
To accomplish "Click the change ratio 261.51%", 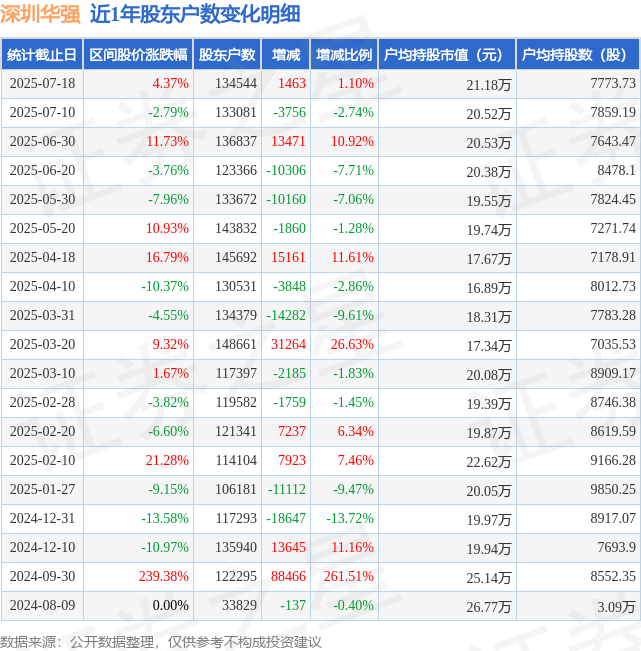I will point(349,576).
